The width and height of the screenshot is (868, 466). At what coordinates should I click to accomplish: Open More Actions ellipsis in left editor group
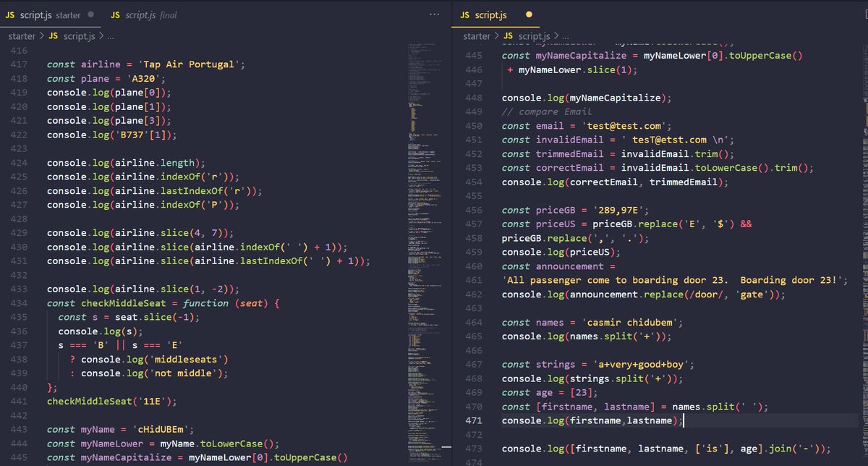(x=434, y=14)
